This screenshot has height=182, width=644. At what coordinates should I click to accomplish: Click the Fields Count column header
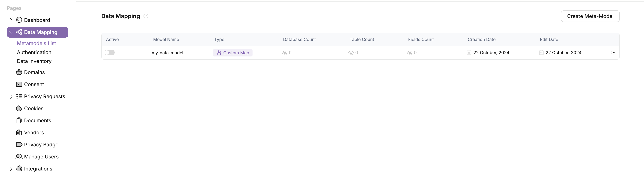[x=421, y=39]
